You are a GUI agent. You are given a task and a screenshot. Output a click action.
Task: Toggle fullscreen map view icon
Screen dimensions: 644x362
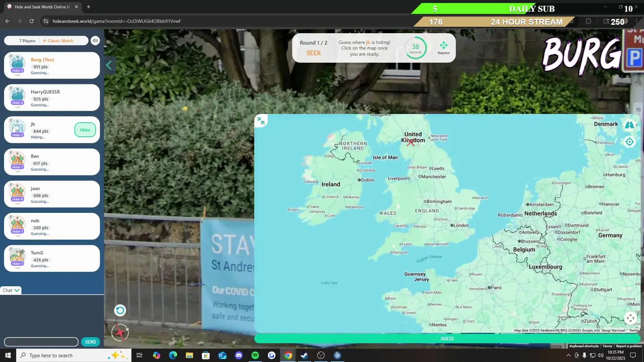click(630, 318)
